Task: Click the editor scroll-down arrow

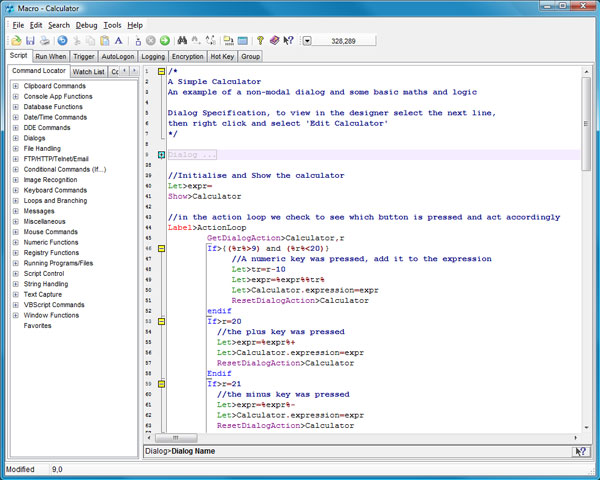Action: 586,428
